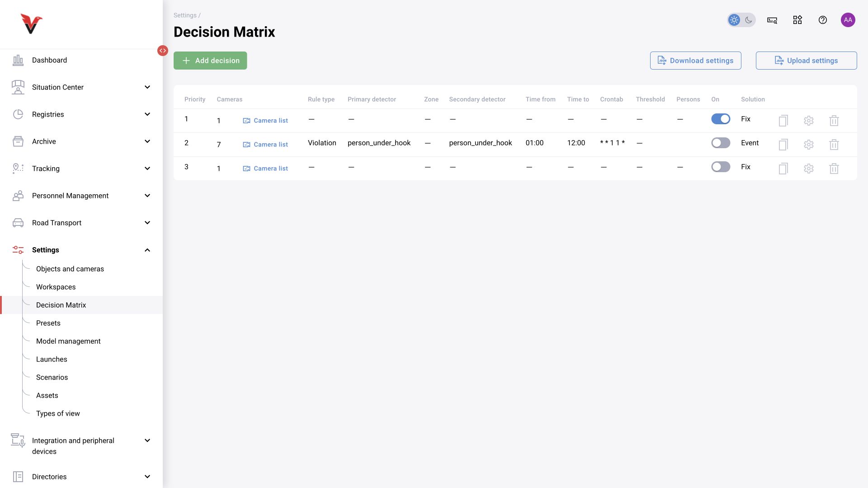
Task: Click Add decision button
Action: [210, 61]
